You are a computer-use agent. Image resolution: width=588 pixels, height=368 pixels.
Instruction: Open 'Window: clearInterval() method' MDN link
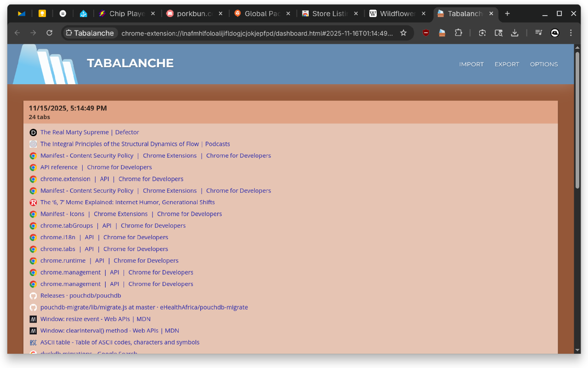point(110,331)
